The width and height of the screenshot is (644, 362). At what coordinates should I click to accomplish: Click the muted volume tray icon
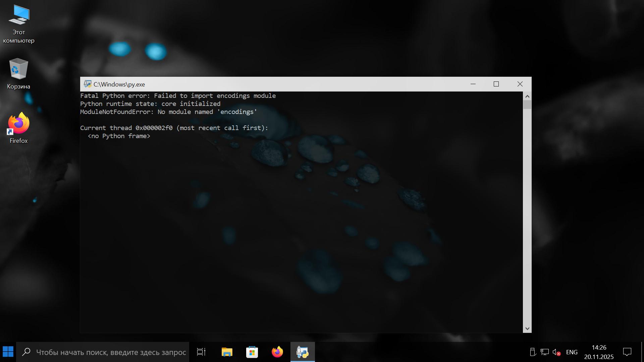click(556, 352)
